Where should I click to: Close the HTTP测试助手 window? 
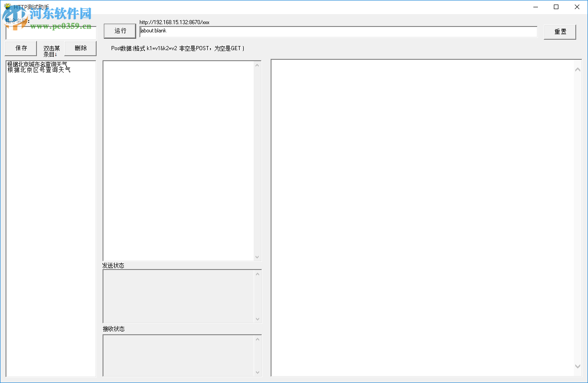click(x=577, y=7)
